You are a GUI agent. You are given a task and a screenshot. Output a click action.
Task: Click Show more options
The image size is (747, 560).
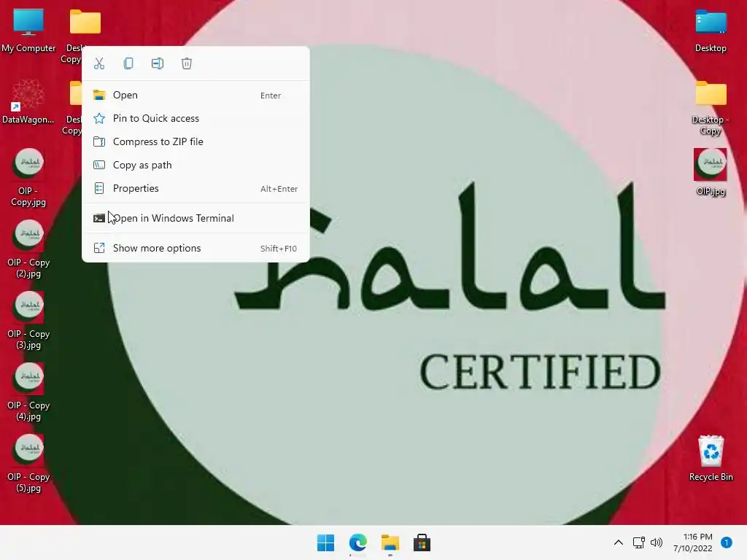(196, 248)
